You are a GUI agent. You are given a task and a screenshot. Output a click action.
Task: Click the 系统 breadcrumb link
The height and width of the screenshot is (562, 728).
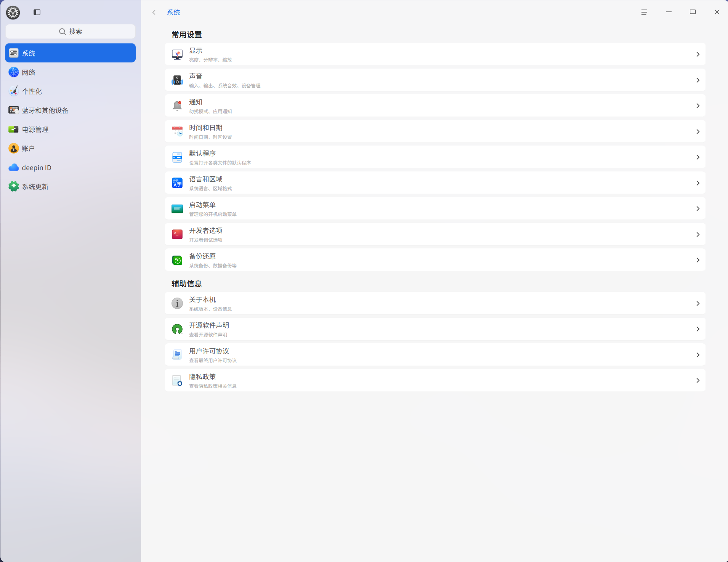pyautogui.click(x=173, y=12)
